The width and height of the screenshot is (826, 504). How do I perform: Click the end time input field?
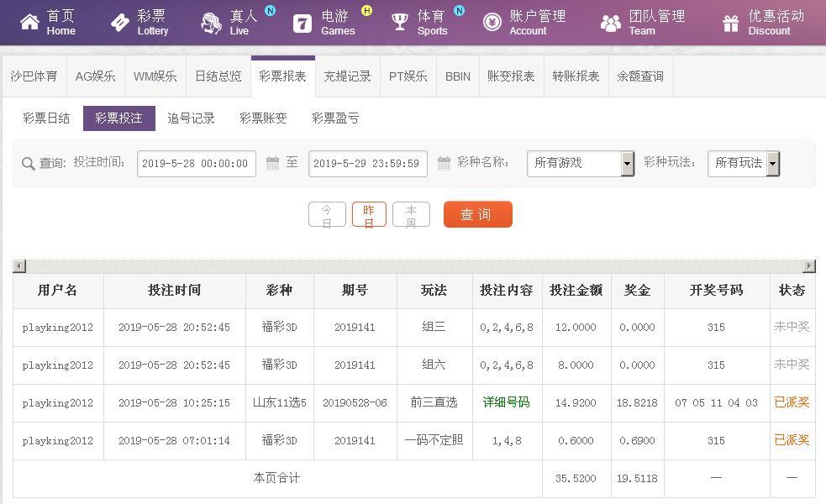[368, 164]
